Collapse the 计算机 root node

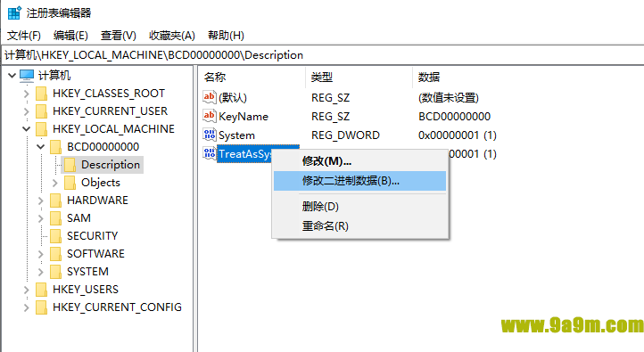pos(12,76)
